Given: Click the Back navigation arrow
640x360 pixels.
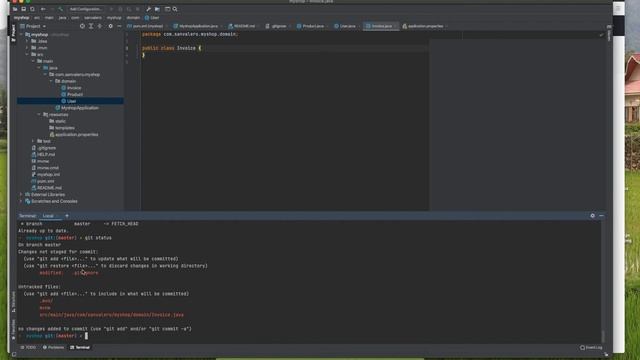Looking at the screenshot, I should [43, 9].
